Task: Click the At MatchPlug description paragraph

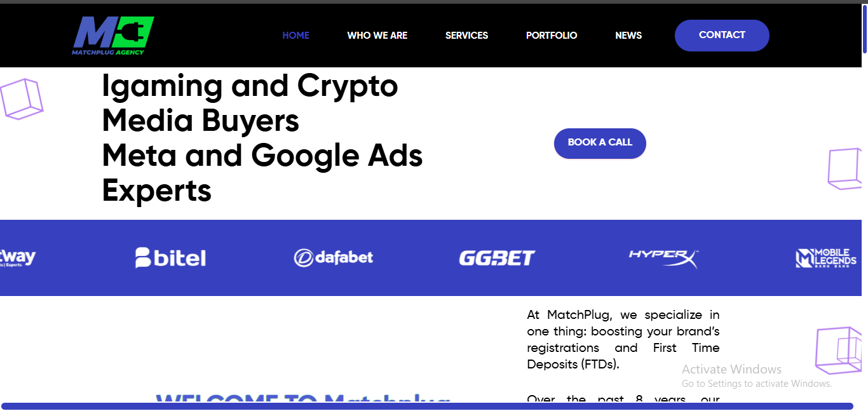Action: (x=623, y=340)
